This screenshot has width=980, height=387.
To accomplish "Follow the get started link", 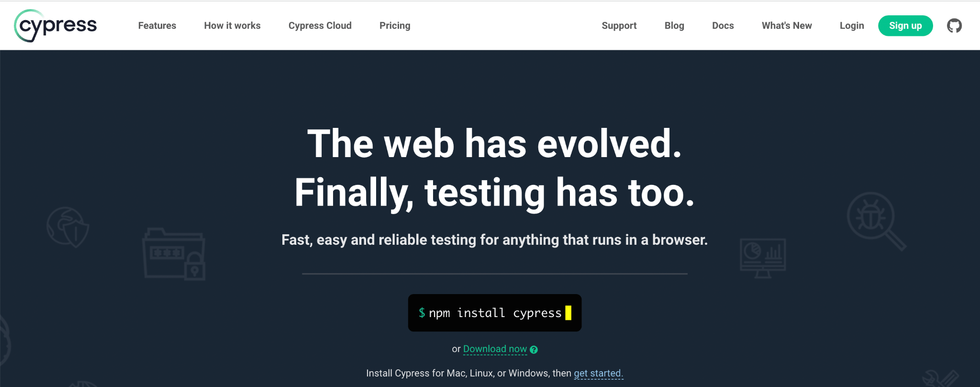I will (598, 373).
